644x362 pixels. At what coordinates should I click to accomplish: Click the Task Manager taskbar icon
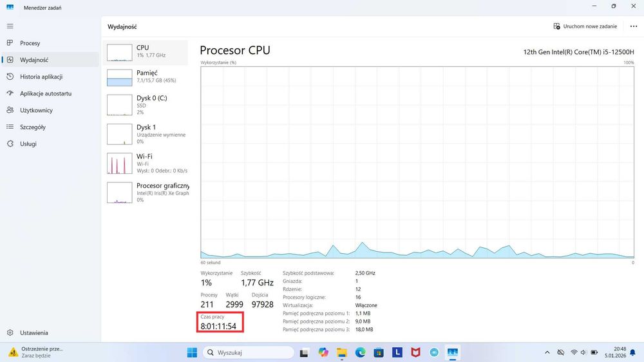point(453,352)
